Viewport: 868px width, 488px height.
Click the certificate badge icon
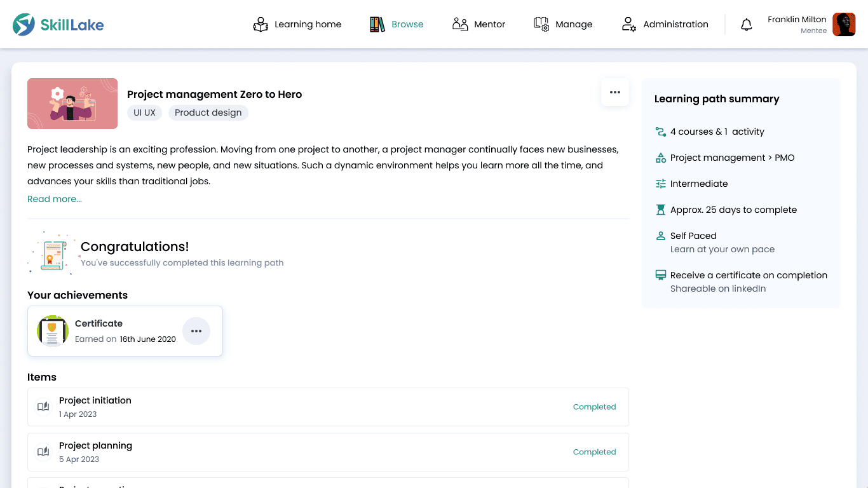pyautogui.click(x=53, y=331)
